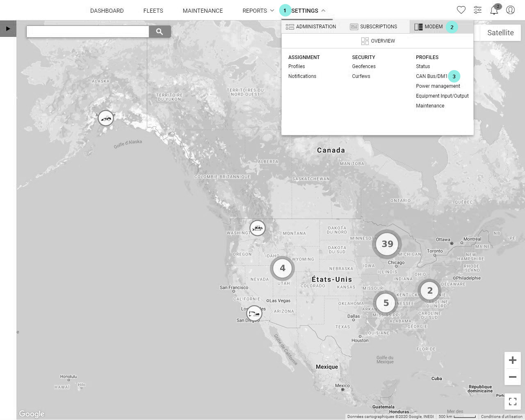This screenshot has height=420, width=525.
Task: Click the Overview grid icon
Action: [365, 41]
